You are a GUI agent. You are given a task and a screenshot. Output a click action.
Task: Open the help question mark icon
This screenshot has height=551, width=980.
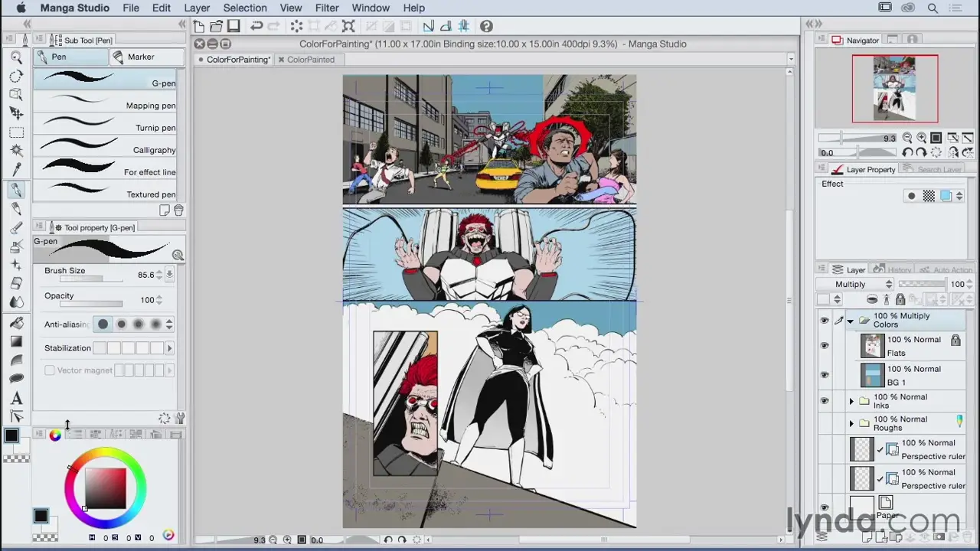[x=486, y=27]
